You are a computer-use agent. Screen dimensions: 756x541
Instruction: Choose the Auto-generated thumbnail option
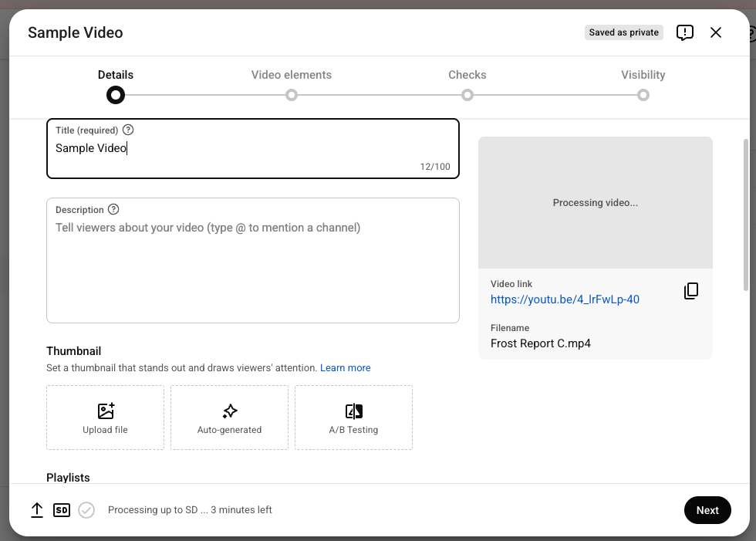point(229,418)
